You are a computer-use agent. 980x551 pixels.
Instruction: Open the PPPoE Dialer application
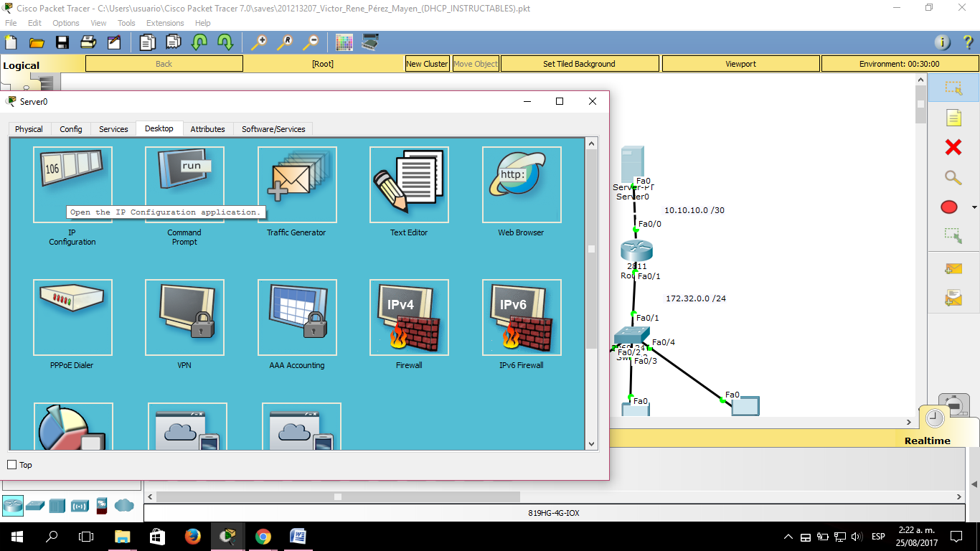[72, 318]
